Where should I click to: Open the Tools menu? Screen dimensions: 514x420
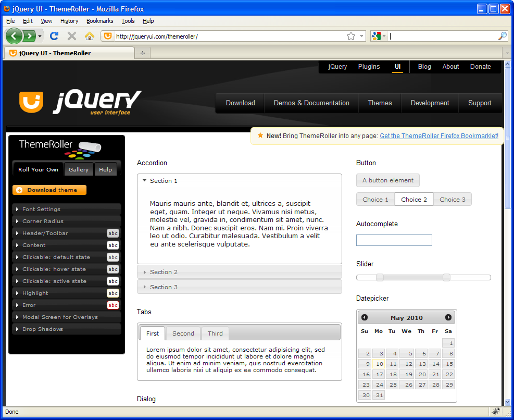(x=128, y=21)
